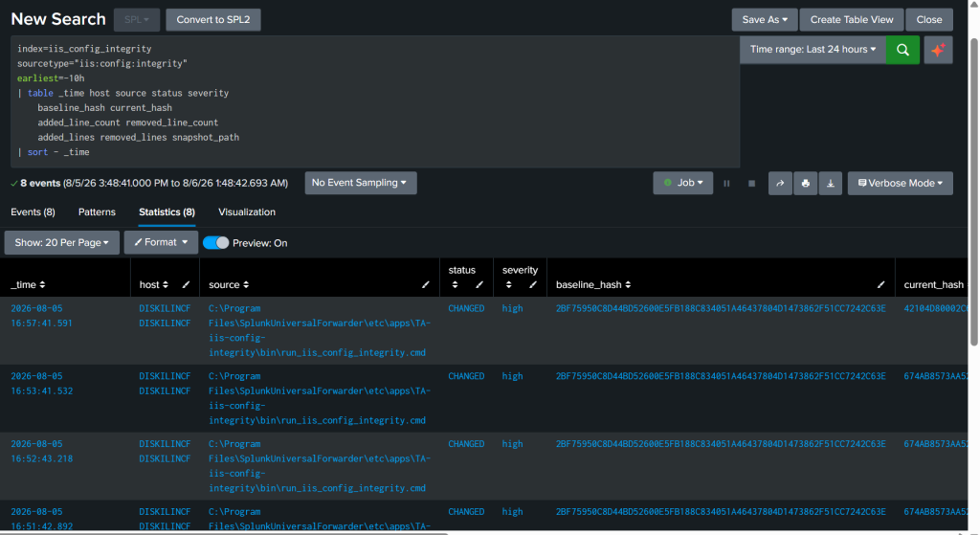Open the Job menu dropdown

coord(683,183)
